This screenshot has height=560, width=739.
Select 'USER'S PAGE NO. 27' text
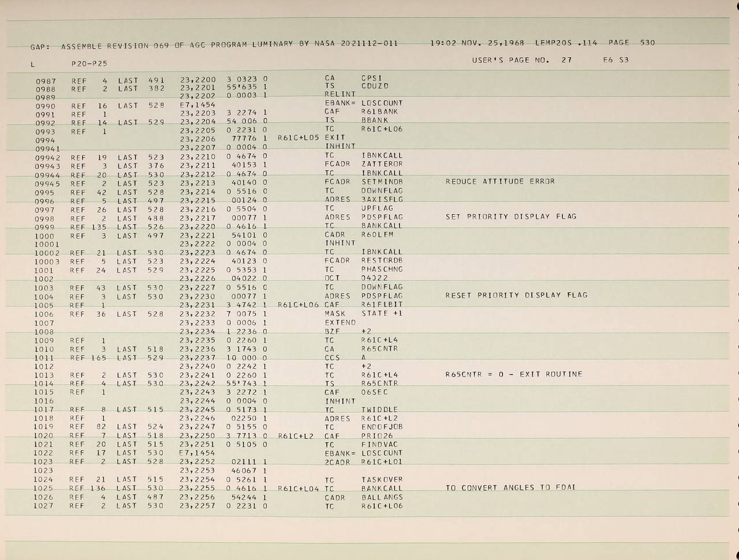[522, 60]
